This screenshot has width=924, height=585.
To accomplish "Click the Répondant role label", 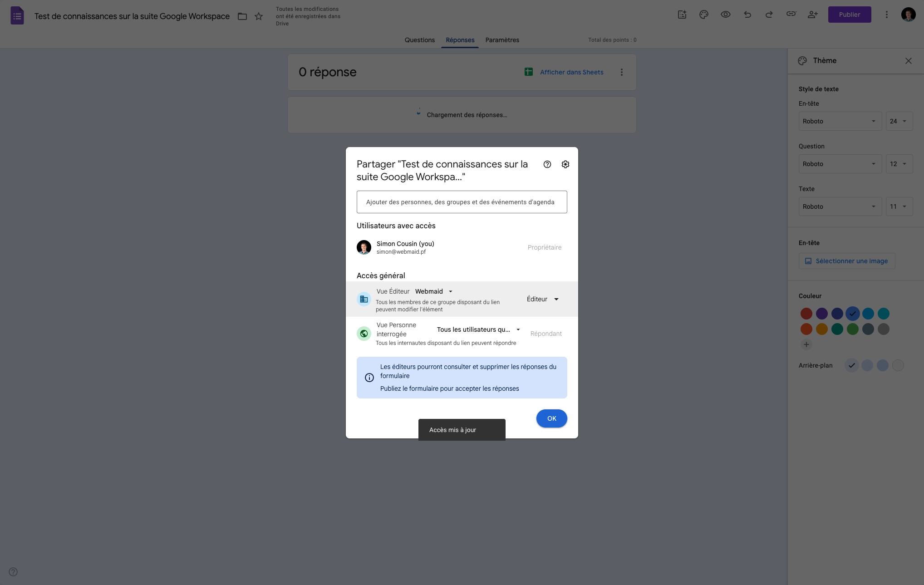I will click(546, 334).
